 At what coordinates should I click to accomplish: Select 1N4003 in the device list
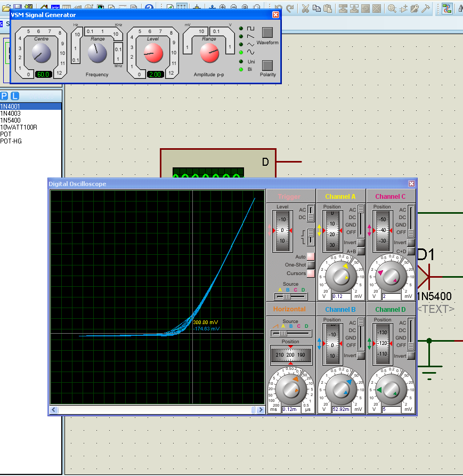pyautogui.click(x=31, y=113)
